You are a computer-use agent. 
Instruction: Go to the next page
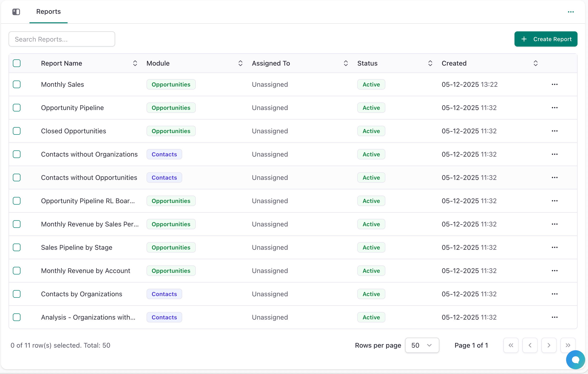click(549, 345)
